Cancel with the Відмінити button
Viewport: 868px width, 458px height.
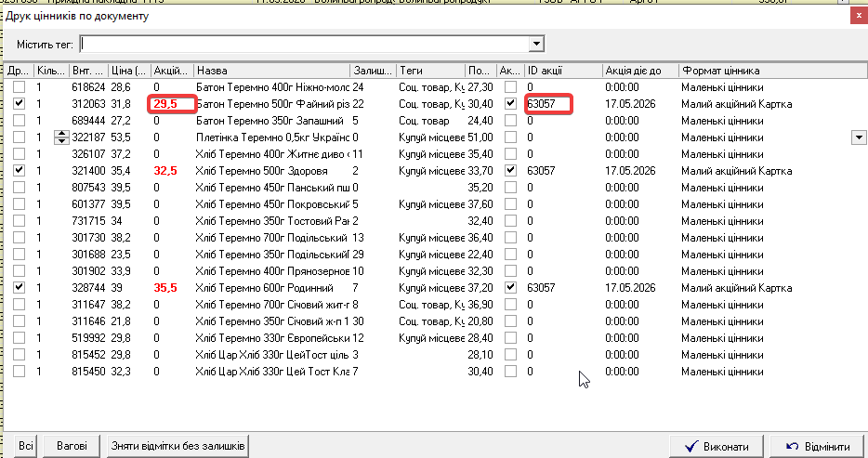coord(818,446)
